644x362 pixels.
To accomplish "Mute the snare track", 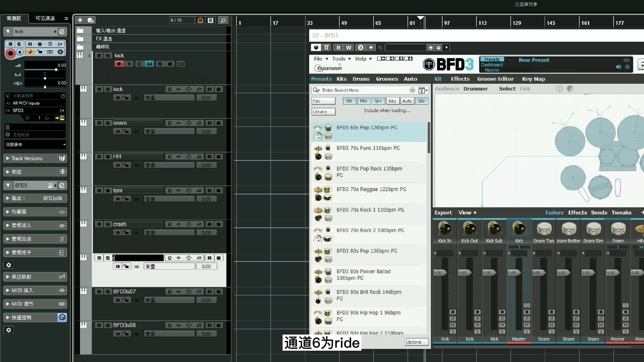I will pyautogui.click(x=99, y=123).
